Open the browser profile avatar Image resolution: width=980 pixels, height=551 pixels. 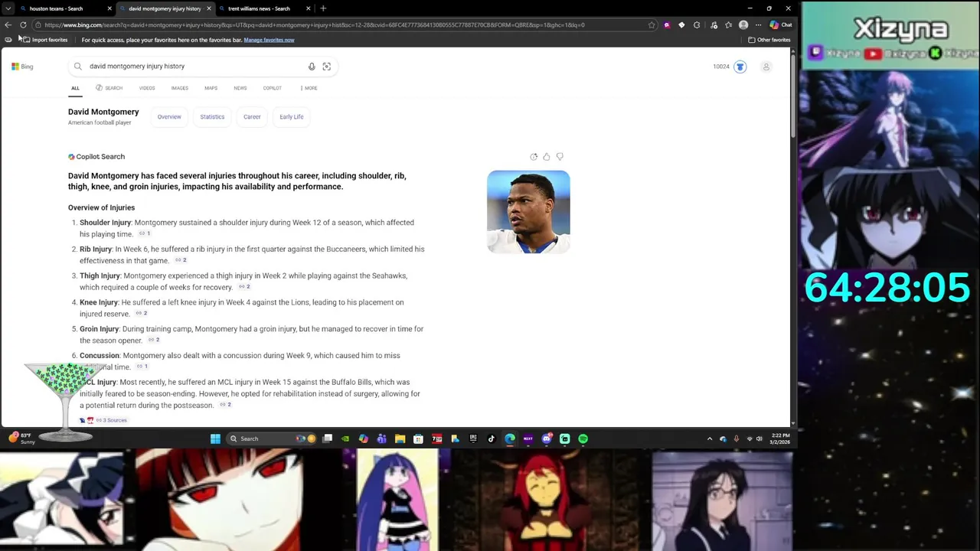click(x=743, y=24)
